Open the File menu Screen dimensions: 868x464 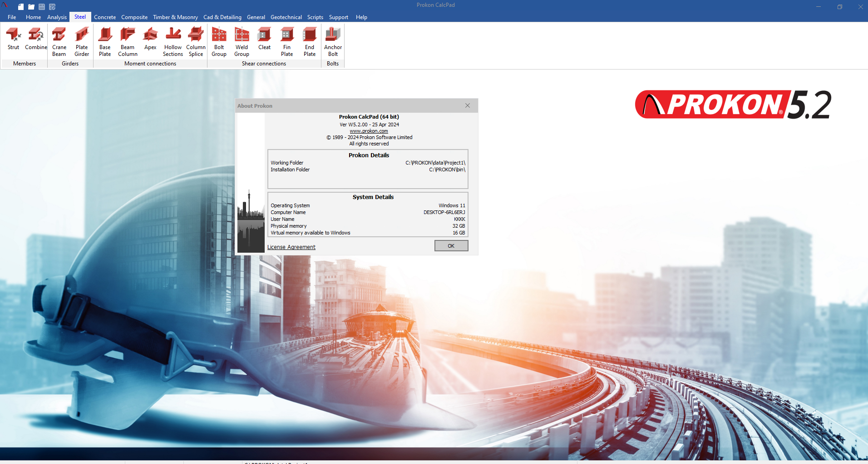[x=12, y=17]
